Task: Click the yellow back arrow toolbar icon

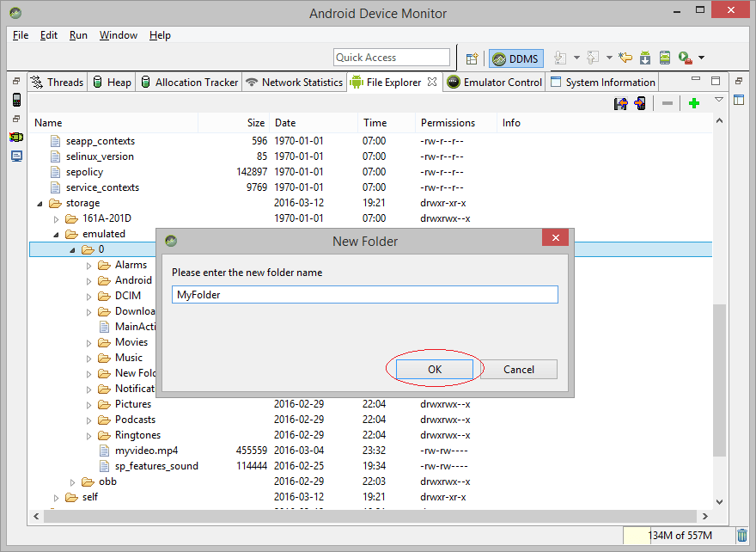Action: point(625,58)
